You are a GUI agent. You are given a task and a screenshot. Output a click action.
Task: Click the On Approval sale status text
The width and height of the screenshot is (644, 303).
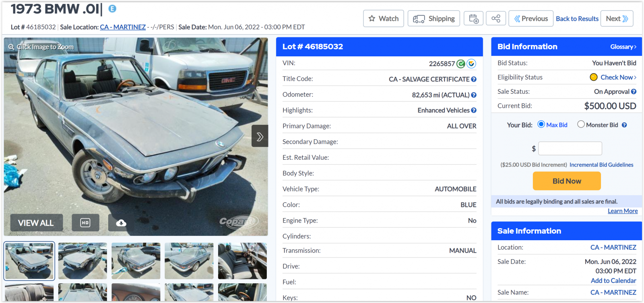(612, 92)
